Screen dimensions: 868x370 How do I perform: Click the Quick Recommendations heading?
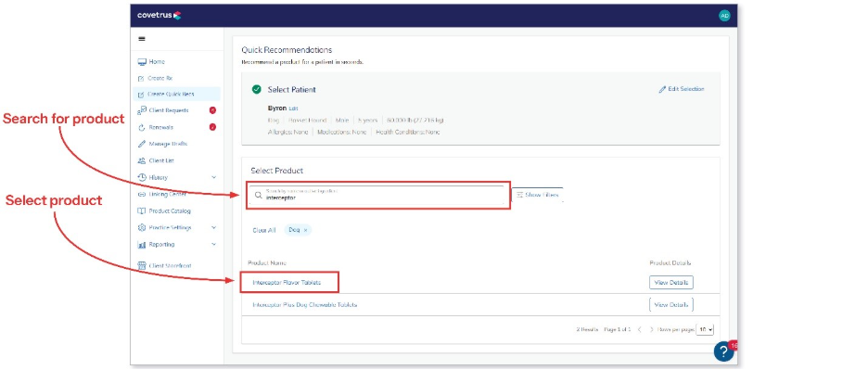coord(287,50)
